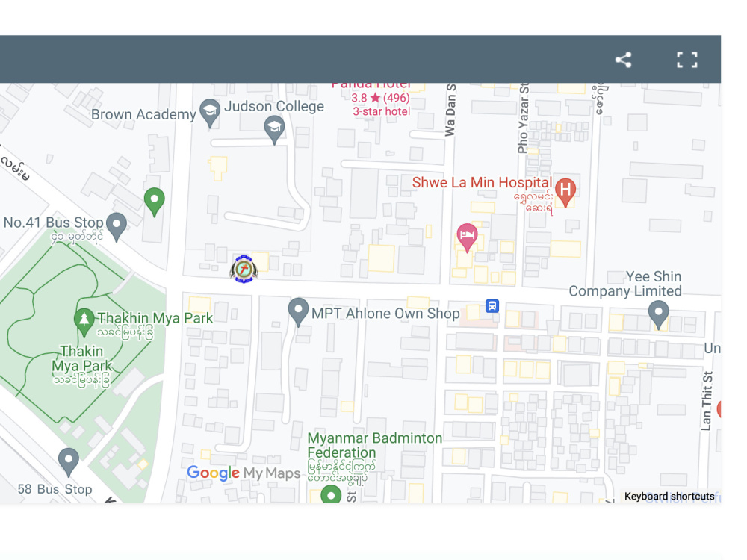Click the share map icon
The width and height of the screenshot is (747, 560).
(x=623, y=60)
